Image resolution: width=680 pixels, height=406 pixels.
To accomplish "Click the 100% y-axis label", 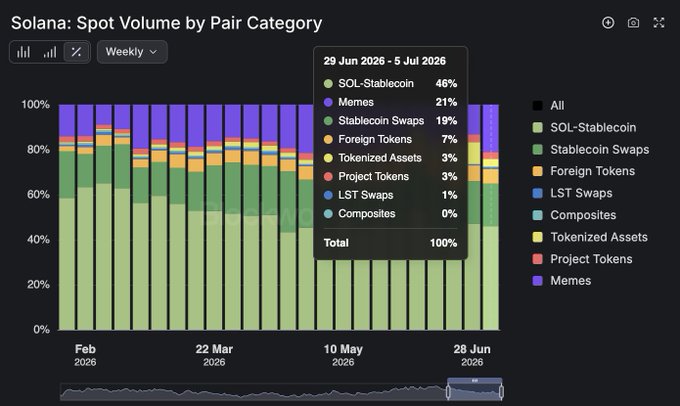I will 35,105.
